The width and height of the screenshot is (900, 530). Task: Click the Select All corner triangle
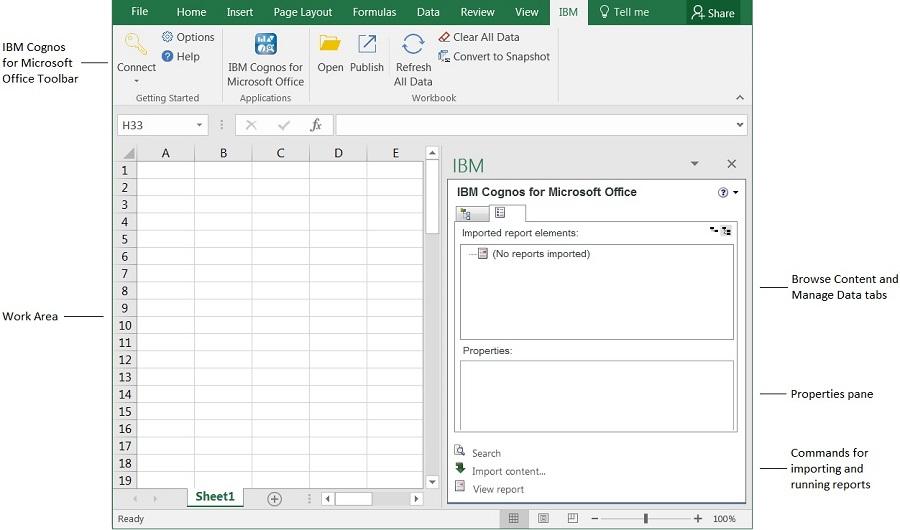pyautogui.click(x=129, y=153)
